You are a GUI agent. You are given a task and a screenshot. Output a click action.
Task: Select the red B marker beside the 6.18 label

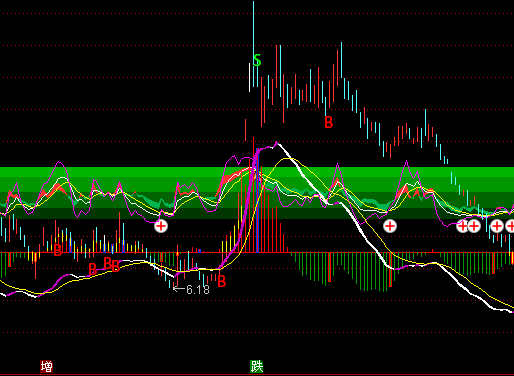222,281
